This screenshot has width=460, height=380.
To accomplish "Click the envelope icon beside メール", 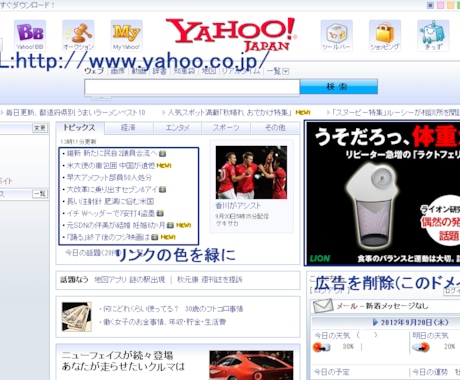I will click(x=323, y=306).
